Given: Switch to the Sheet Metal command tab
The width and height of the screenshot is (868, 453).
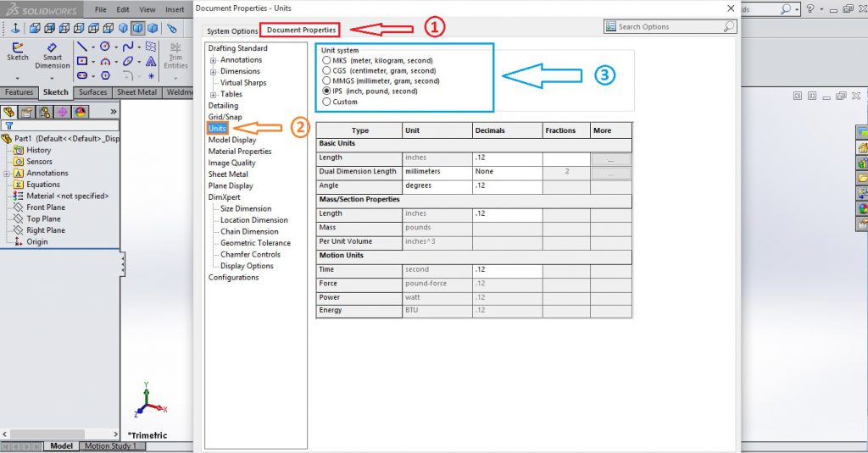Looking at the screenshot, I should pos(136,92).
